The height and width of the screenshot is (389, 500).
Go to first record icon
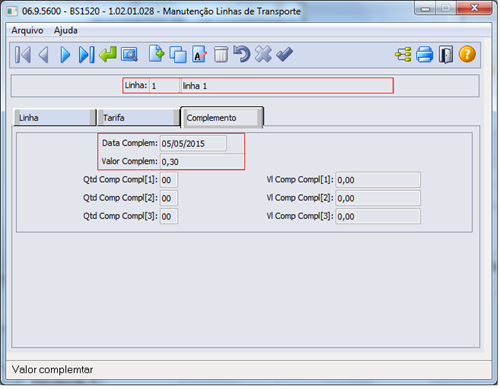click(x=23, y=55)
